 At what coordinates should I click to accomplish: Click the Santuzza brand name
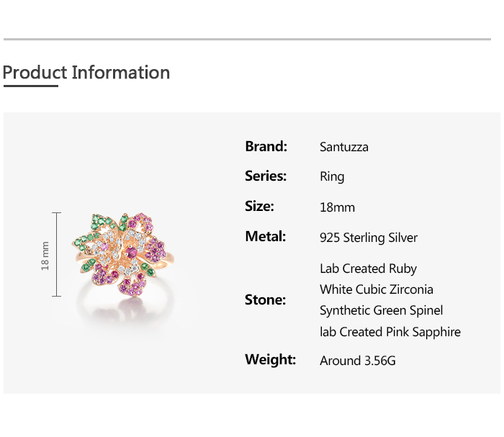tap(344, 147)
